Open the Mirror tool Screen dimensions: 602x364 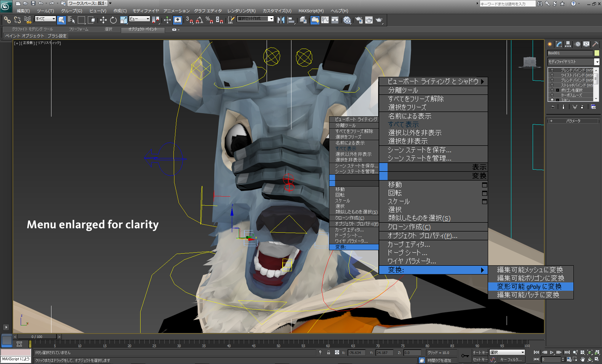[281, 20]
